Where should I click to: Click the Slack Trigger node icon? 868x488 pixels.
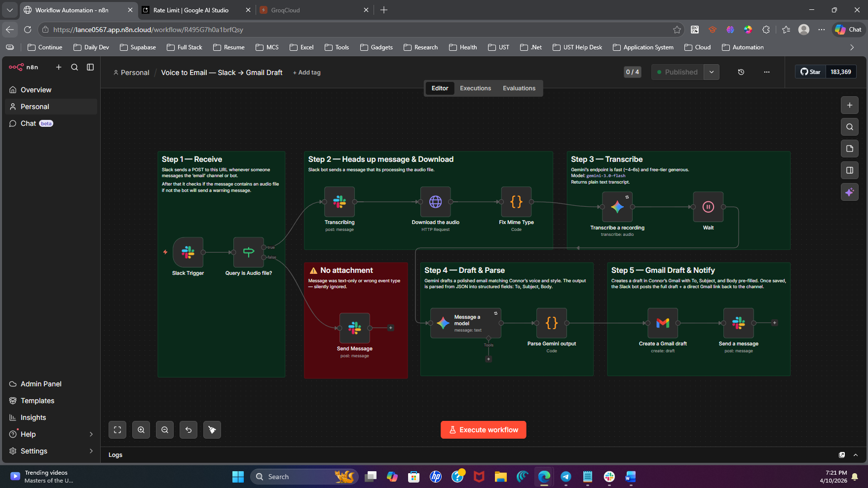click(188, 252)
